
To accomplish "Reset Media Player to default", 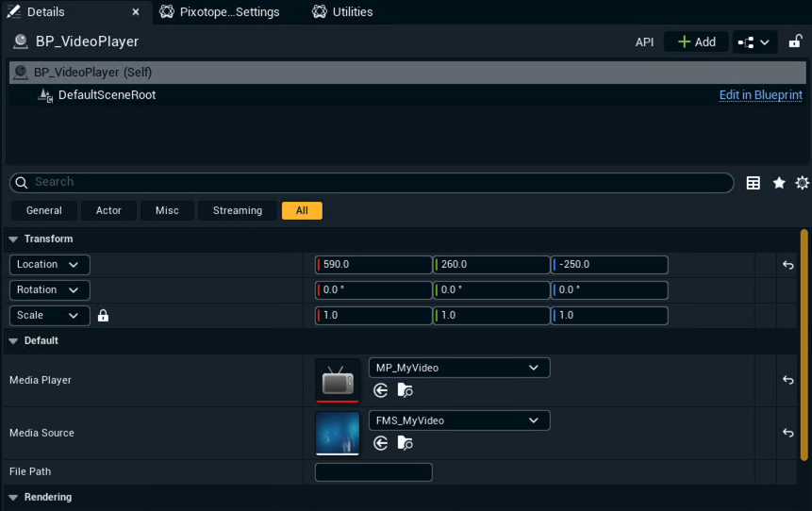I will click(x=787, y=380).
